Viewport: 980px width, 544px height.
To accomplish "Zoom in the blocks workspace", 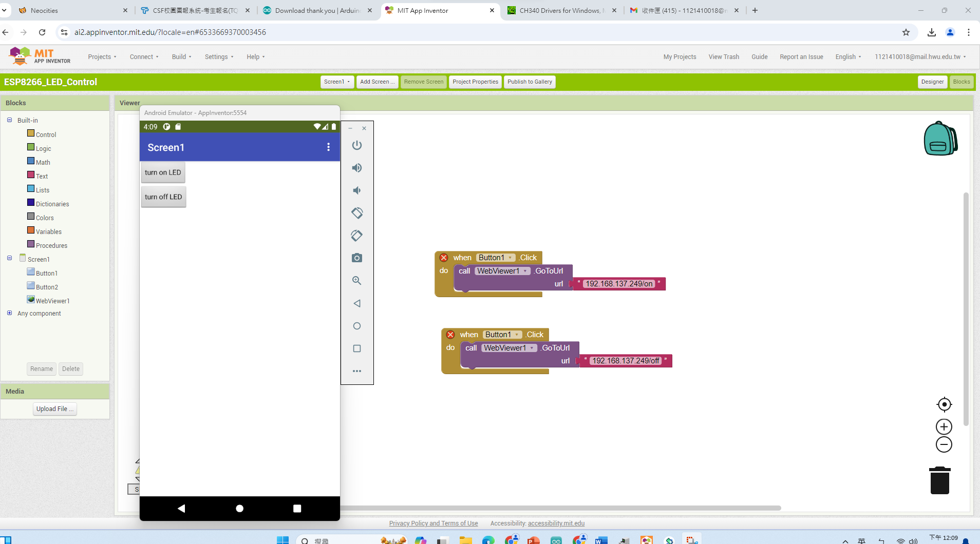I will [x=944, y=427].
